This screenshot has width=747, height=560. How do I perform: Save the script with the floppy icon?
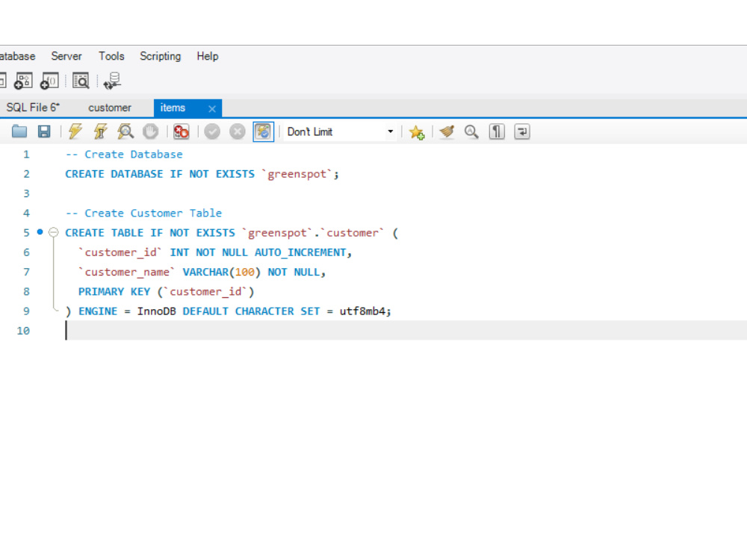pos(44,131)
